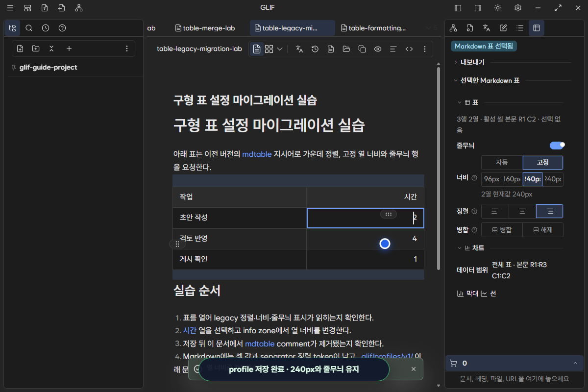Select 자동 width mode
588x392 pixels.
click(x=502, y=162)
